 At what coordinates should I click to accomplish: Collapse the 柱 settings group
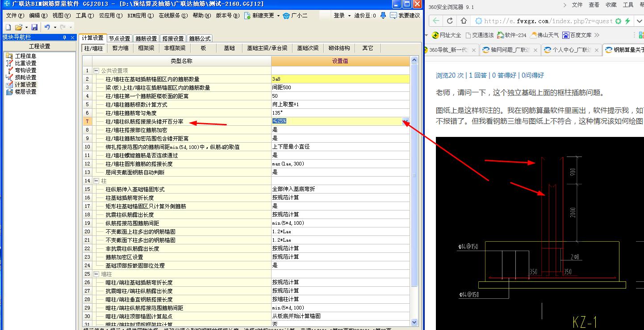coord(96,181)
